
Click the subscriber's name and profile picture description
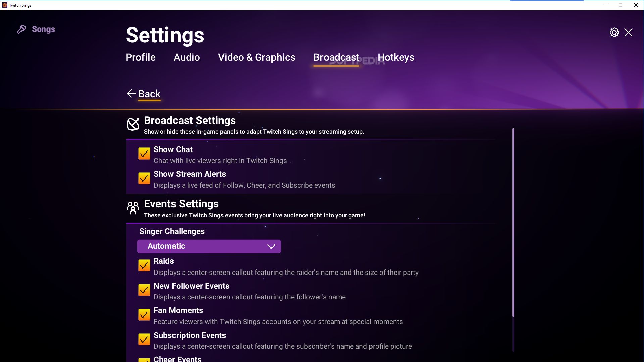click(x=283, y=346)
